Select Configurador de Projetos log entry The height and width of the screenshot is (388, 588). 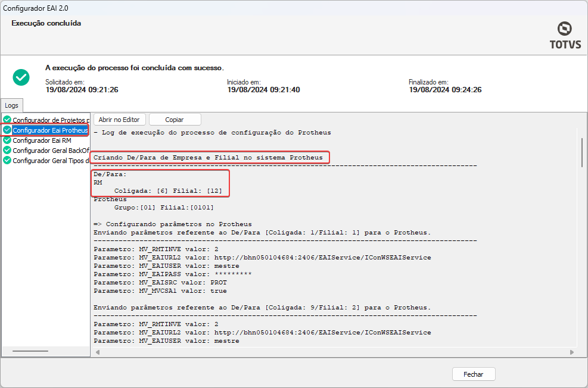pos(51,120)
